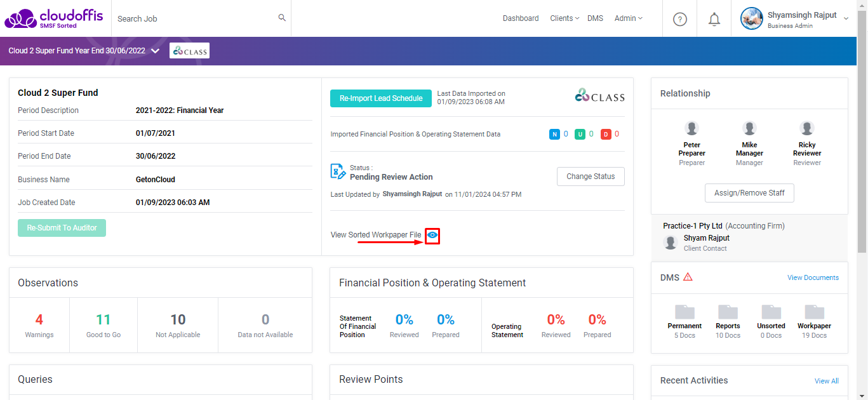Click the Job Created Date value
868x400 pixels.
(173, 203)
